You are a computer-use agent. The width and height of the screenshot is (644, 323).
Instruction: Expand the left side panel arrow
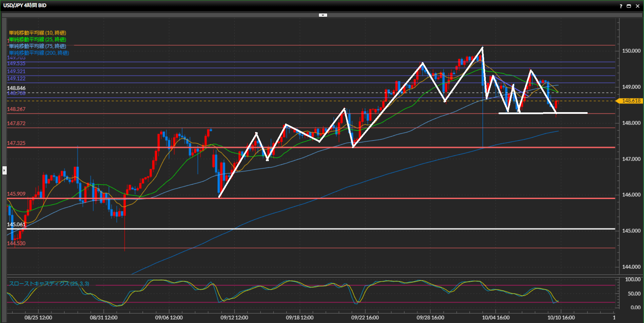tap(4, 170)
